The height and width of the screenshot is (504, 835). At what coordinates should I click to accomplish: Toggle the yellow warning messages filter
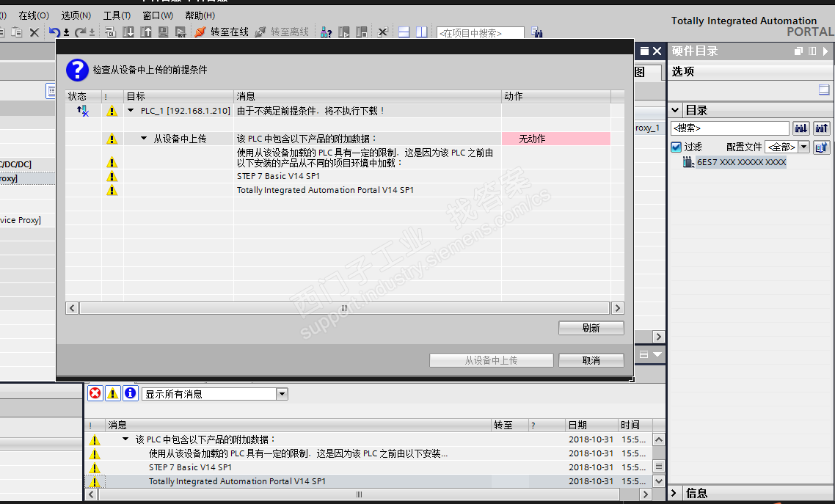[x=113, y=393]
